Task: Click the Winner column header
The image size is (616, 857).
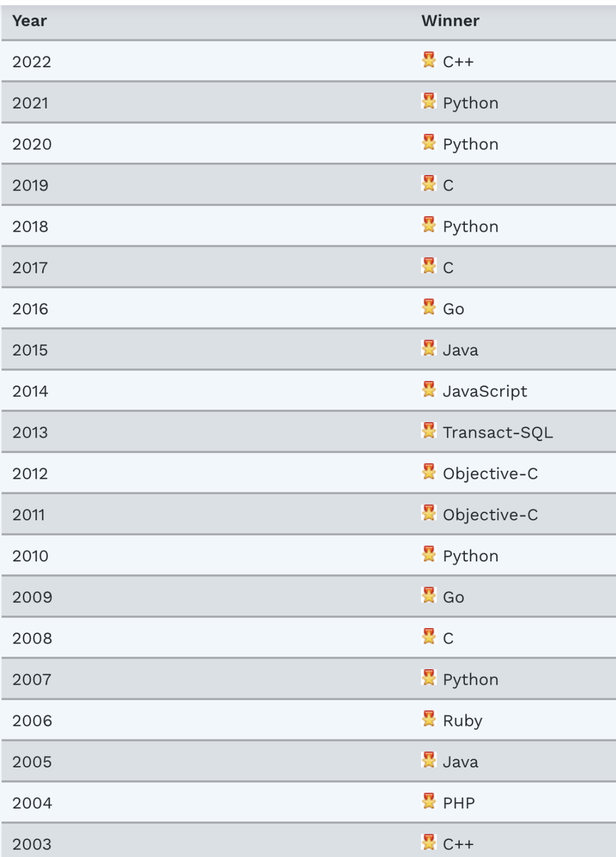Action: [450, 21]
